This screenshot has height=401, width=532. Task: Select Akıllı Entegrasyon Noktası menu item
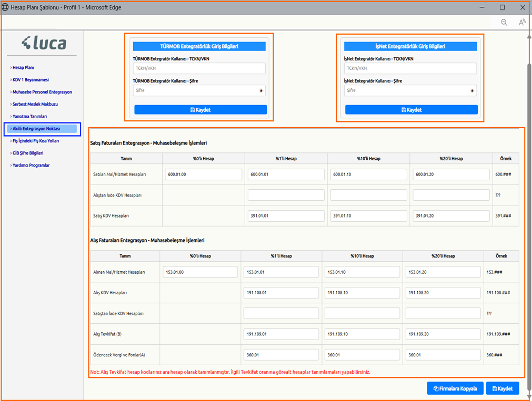tap(42, 129)
